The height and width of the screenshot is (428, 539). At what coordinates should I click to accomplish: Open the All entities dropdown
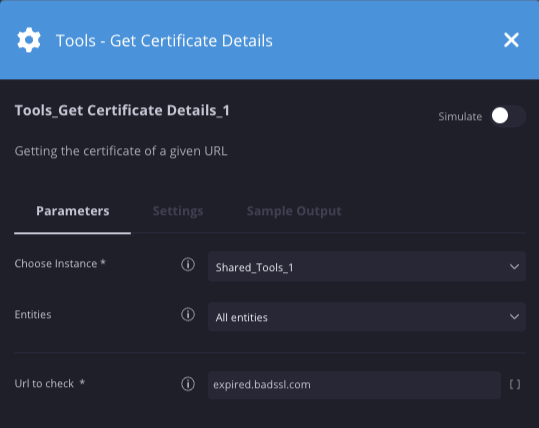[x=367, y=317]
